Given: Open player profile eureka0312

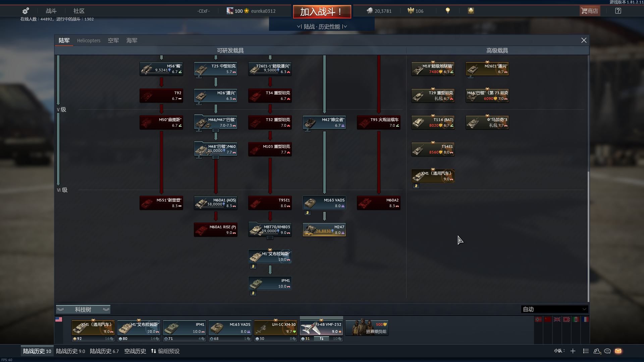Looking at the screenshot, I should click(x=263, y=11).
